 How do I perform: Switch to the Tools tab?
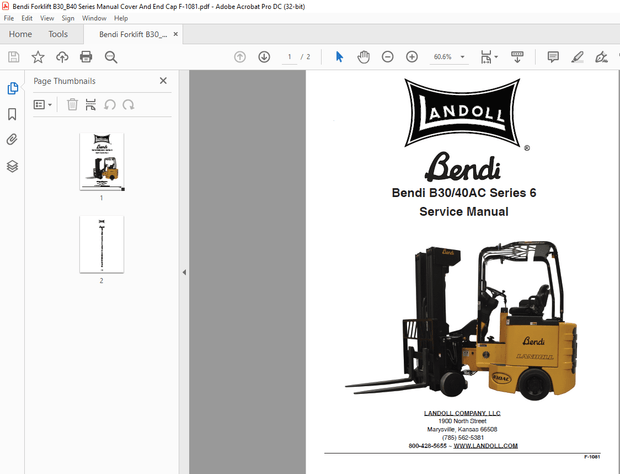pyautogui.click(x=58, y=34)
